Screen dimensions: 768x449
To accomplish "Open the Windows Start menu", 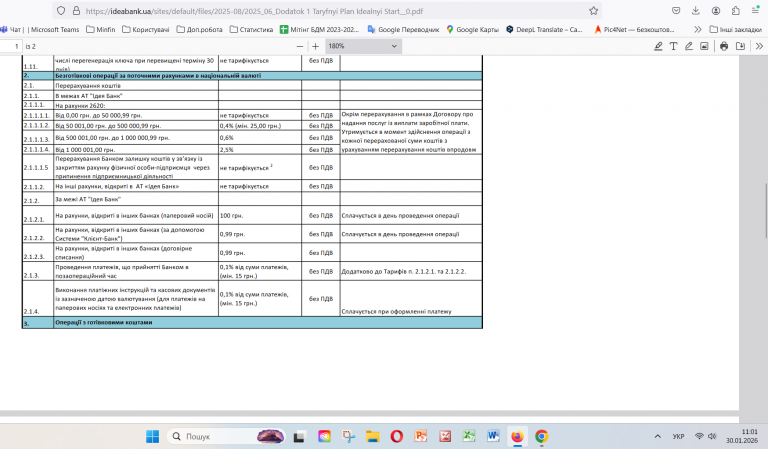I will pos(152,436).
